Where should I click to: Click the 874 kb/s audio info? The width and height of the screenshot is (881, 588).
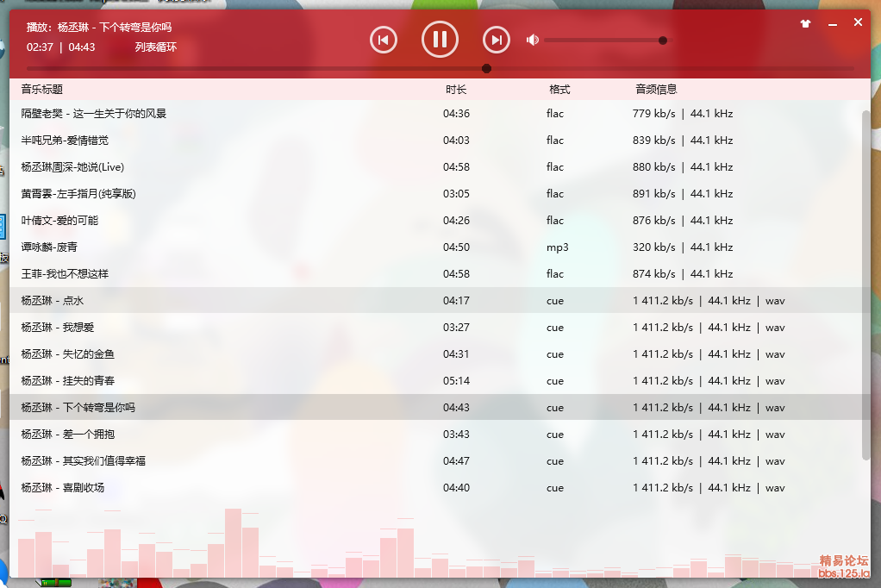[683, 274]
